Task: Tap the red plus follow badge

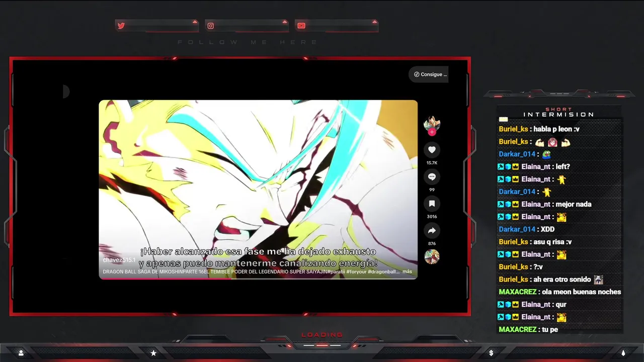Action: (432, 132)
